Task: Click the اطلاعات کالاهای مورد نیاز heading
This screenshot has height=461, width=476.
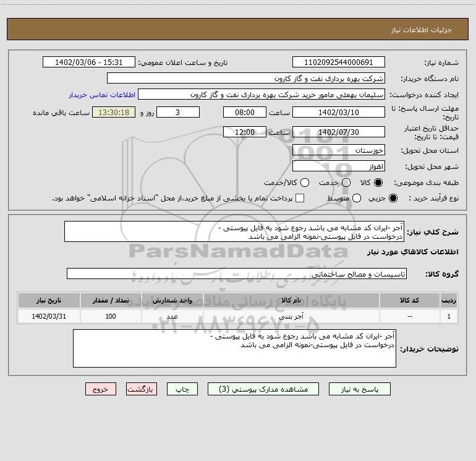Action: click(413, 252)
